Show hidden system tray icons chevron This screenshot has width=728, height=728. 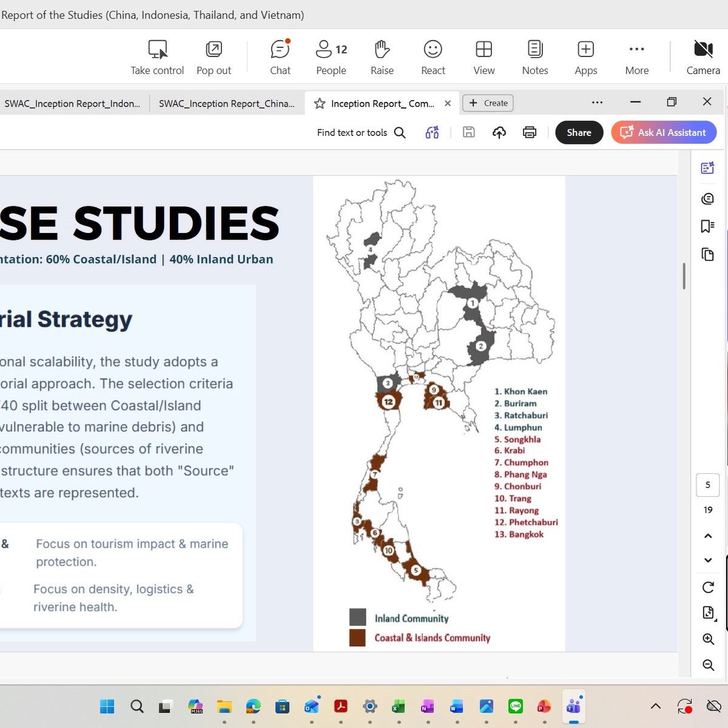[656, 706]
